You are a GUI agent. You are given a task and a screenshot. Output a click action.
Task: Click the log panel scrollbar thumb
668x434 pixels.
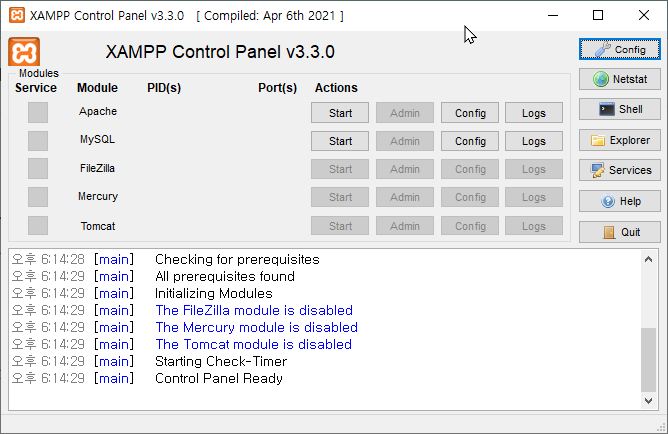[x=648, y=359]
